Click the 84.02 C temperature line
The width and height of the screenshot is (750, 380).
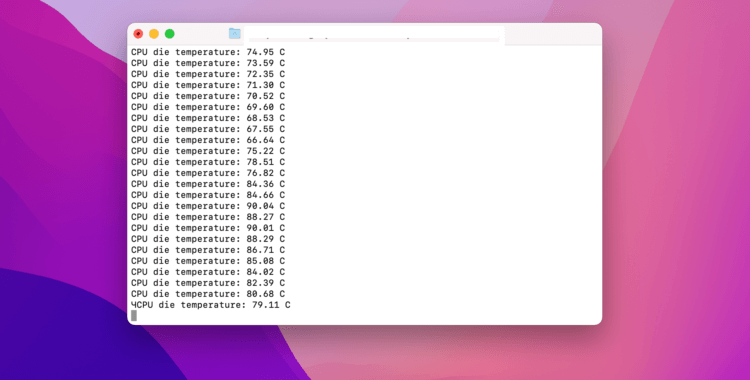208,272
